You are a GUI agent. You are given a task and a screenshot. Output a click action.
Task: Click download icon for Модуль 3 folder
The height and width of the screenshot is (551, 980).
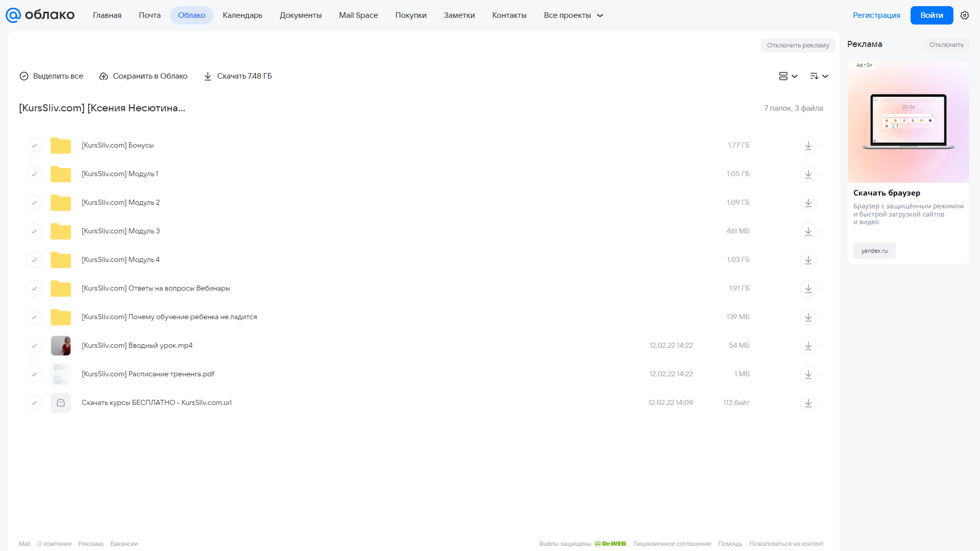(808, 231)
